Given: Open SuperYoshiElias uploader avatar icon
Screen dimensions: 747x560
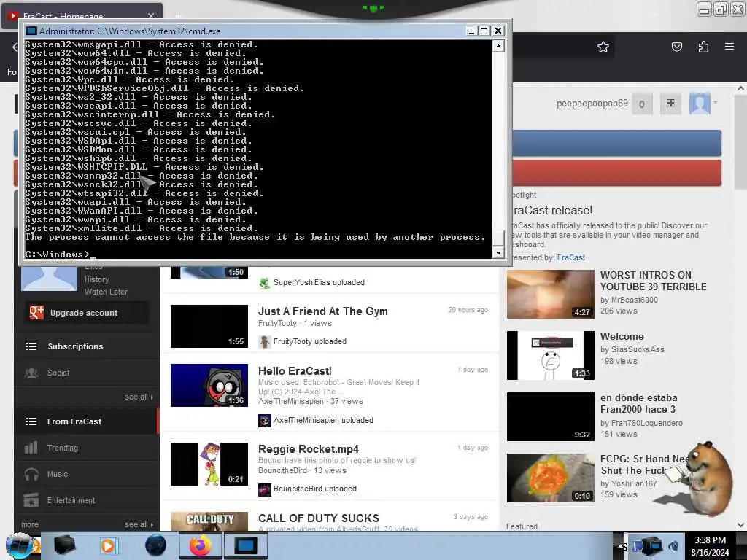Looking at the screenshot, I should (x=264, y=283).
